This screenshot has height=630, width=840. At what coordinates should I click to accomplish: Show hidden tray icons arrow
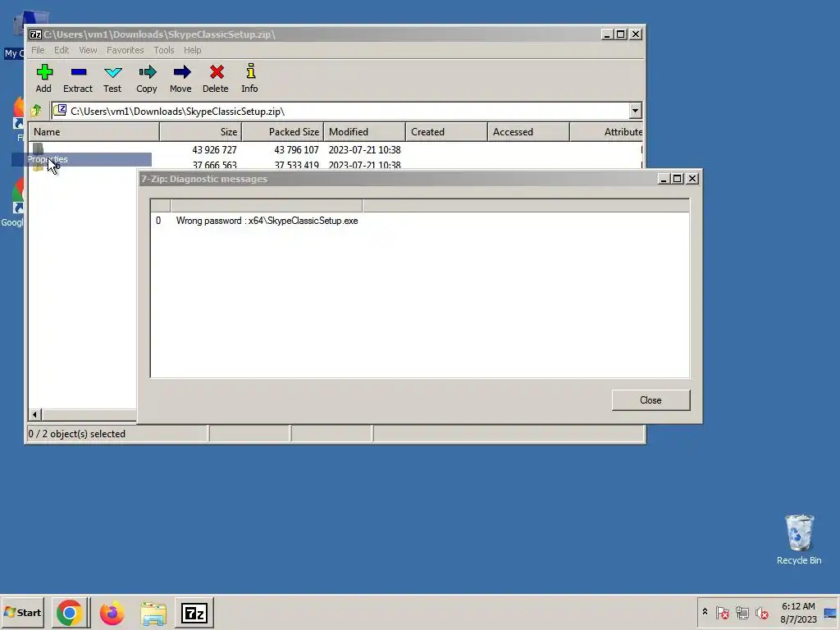pos(705,612)
